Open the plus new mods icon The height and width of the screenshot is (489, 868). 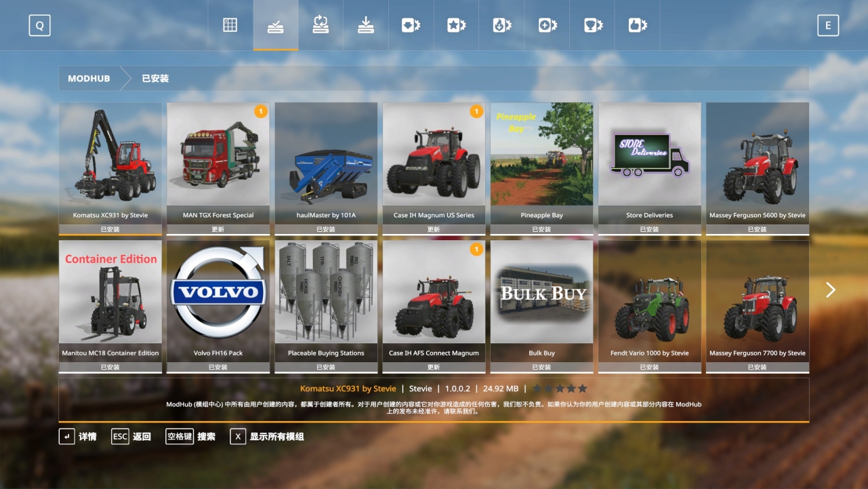pos(547,26)
